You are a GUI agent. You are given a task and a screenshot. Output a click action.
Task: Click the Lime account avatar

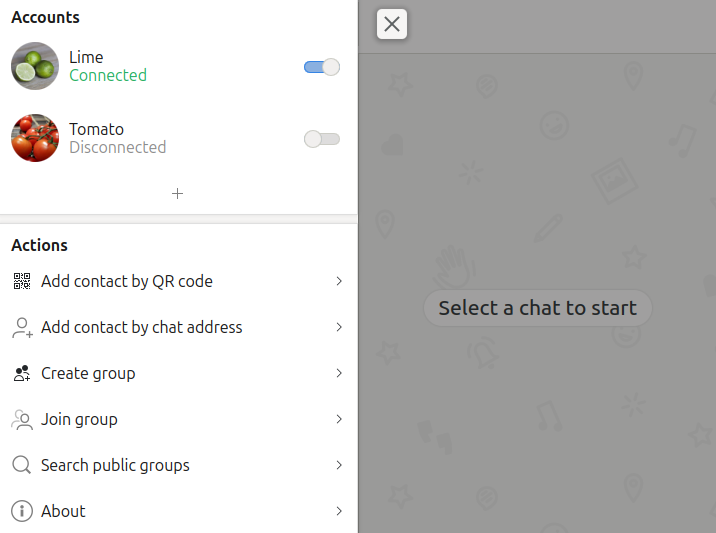(35, 66)
